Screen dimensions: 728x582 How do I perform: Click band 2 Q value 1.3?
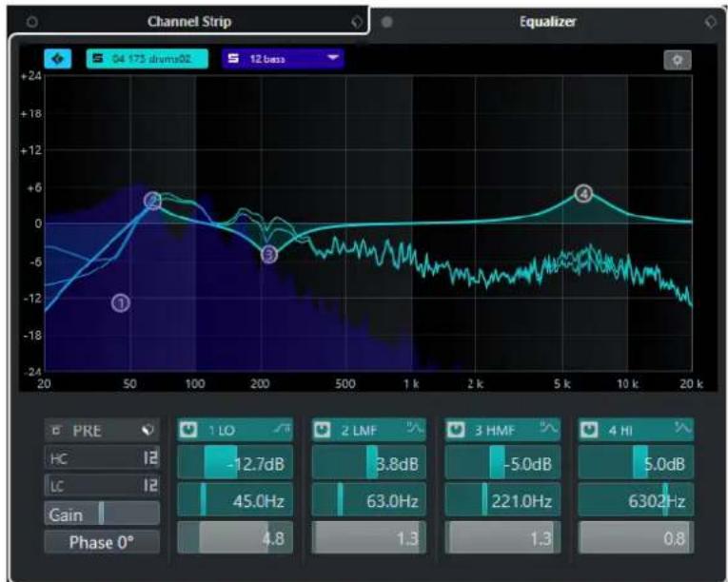coord(368,537)
